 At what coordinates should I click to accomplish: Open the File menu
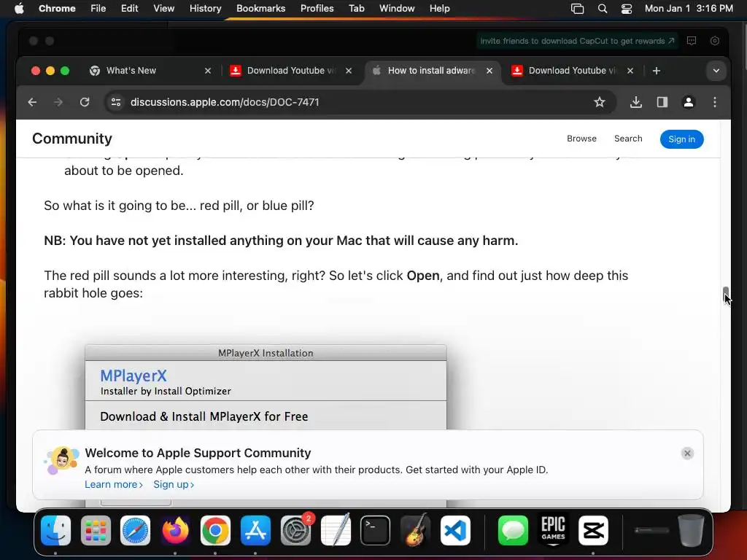tap(98, 9)
